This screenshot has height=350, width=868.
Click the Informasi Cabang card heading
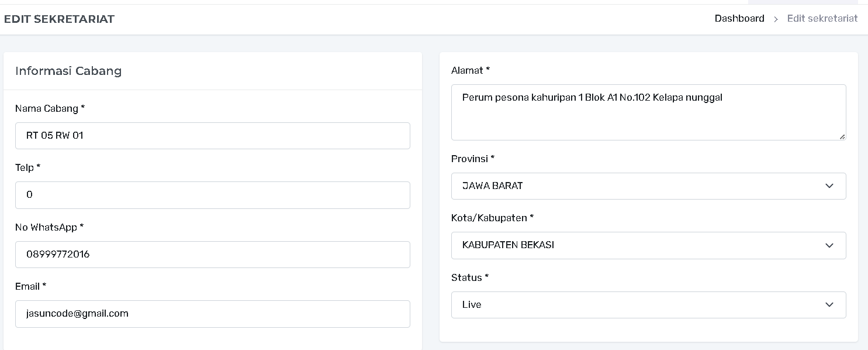(68, 71)
